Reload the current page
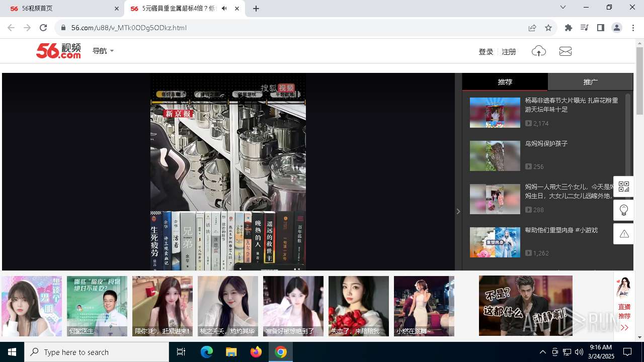This screenshot has width=644, height=362. point(43,28)
